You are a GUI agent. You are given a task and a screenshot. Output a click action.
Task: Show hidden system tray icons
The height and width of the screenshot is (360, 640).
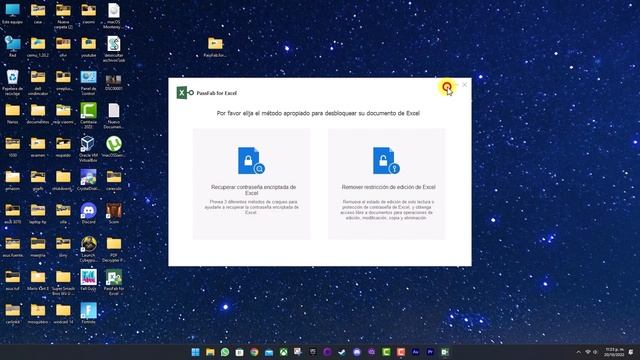click(578, 352)
